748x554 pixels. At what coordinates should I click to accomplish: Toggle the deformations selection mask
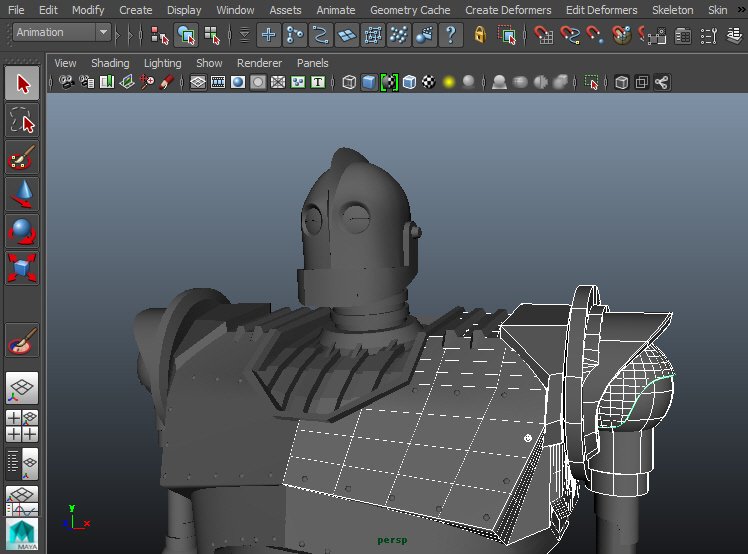[373, 35]
